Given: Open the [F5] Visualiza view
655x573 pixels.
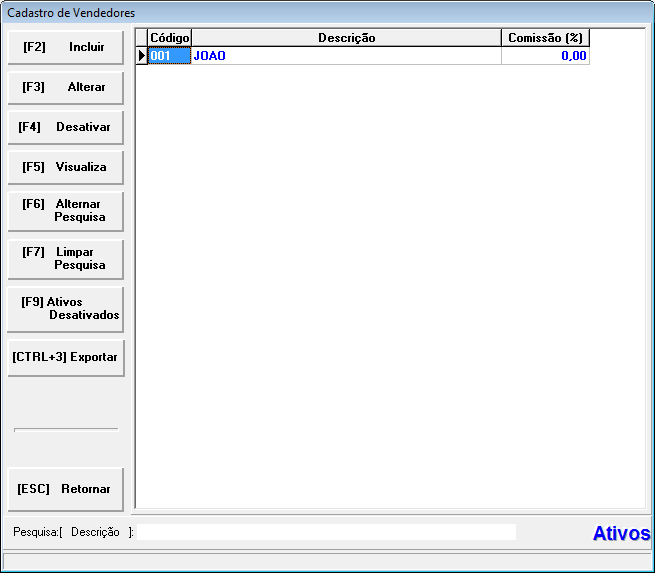Looking at the screenshot, I should (x=65, y=167).
